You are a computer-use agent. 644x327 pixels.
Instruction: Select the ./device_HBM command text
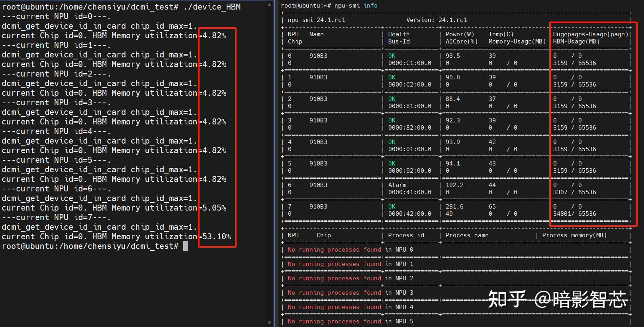[212, 7]
